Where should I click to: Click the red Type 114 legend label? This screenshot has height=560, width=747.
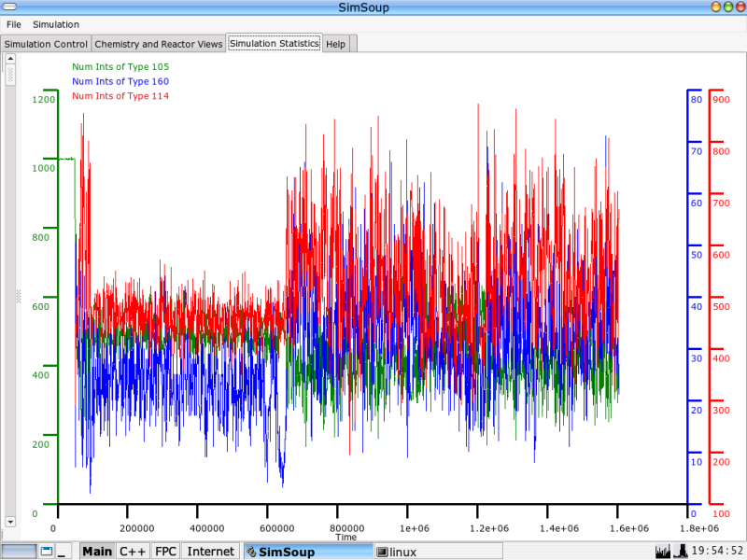coord(120,97)
